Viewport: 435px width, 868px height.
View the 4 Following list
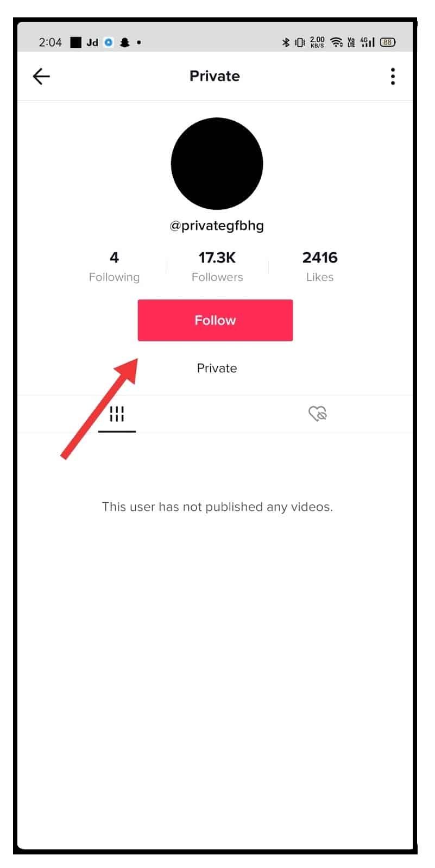coord(114,266)
